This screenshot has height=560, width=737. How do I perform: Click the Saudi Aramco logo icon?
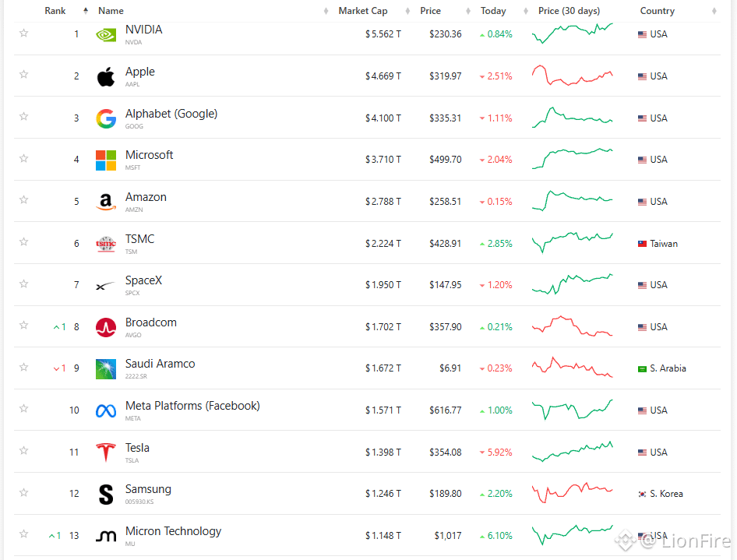[x=106, y=369]
